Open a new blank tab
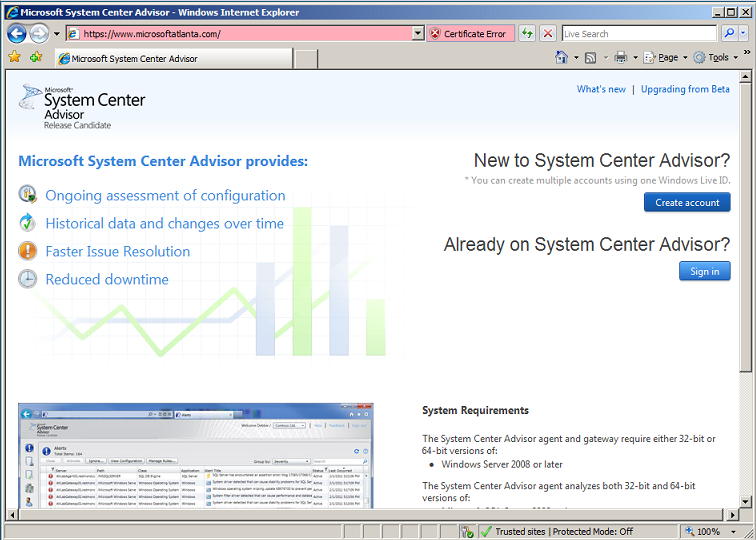The image size is (756, 540). pos(306,59)
